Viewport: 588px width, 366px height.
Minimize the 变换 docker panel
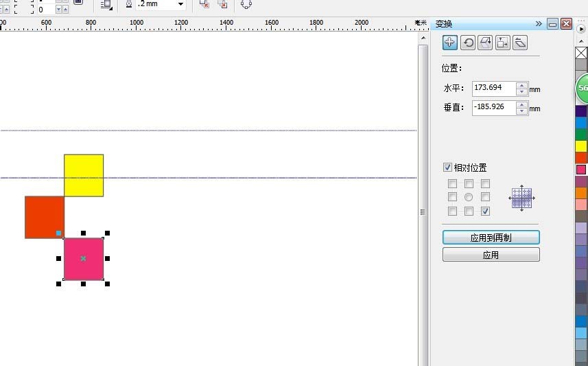(x=552, y=24)
